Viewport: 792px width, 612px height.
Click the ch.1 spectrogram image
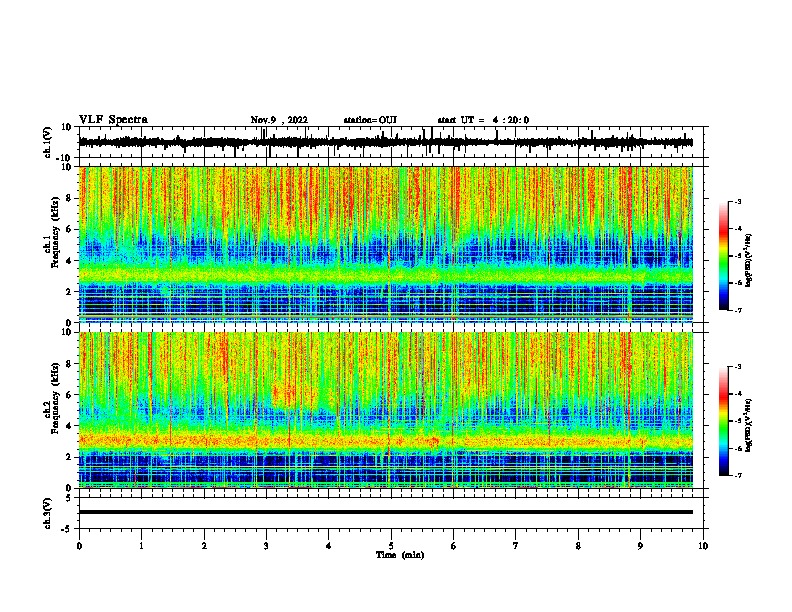pos(385,244)
